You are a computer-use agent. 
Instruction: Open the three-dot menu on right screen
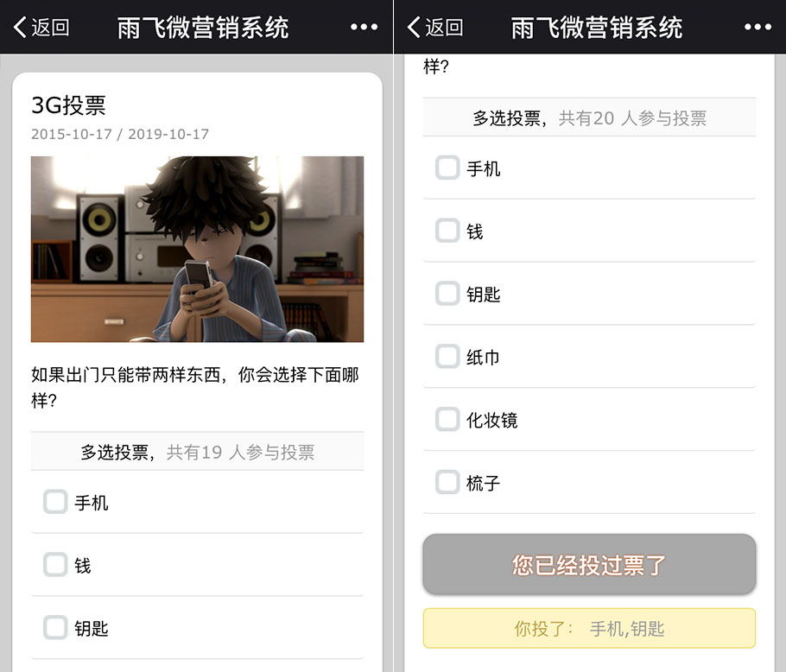coord(757,27)
